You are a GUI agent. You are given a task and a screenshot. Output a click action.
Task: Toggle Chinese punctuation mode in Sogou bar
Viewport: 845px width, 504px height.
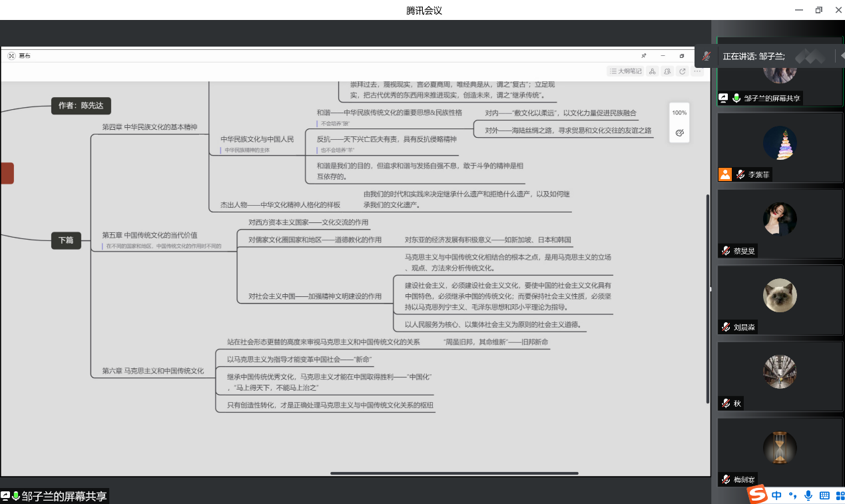(792, 495)
